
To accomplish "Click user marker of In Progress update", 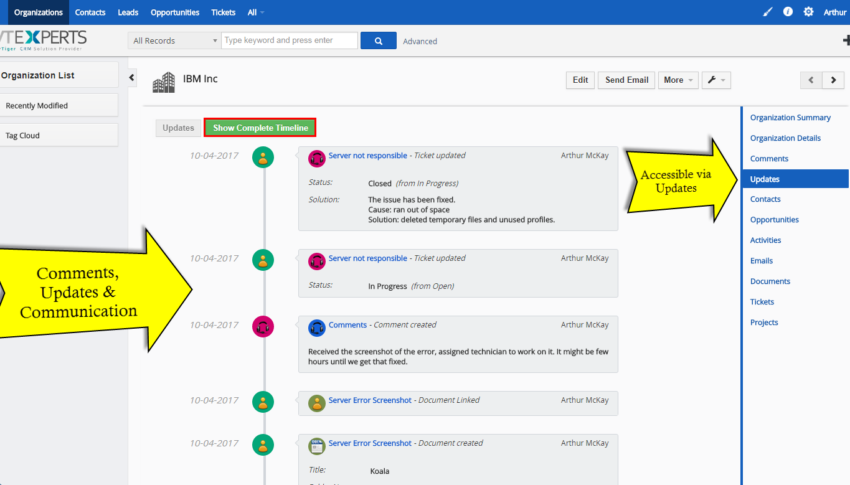I will [x=263, y=260].
